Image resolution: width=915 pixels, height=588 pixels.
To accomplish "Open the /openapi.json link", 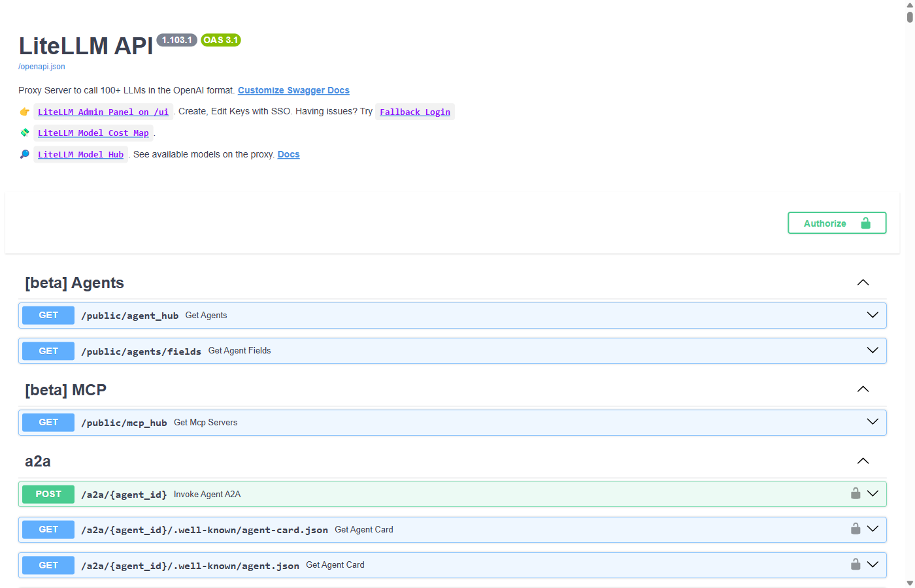I will (42, 67).
